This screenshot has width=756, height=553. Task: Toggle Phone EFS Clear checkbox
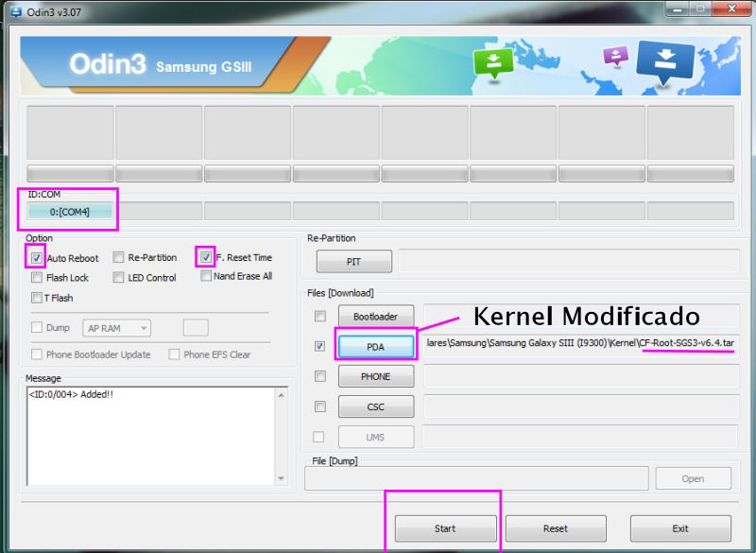point(174,354)
